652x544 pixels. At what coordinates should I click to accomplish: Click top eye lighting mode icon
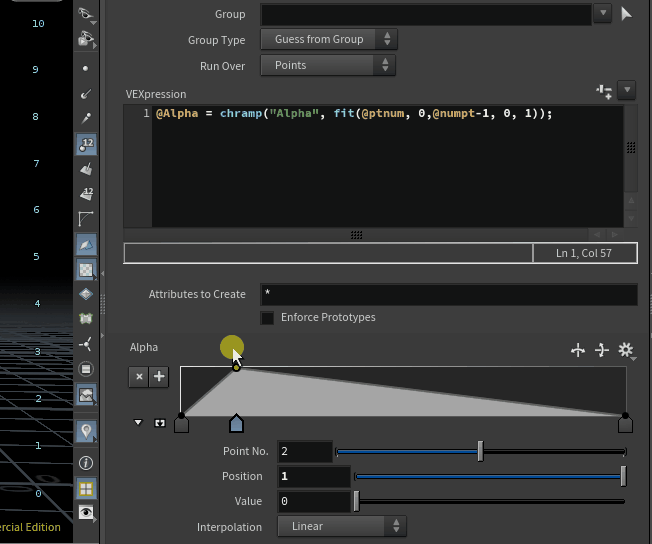86,14
